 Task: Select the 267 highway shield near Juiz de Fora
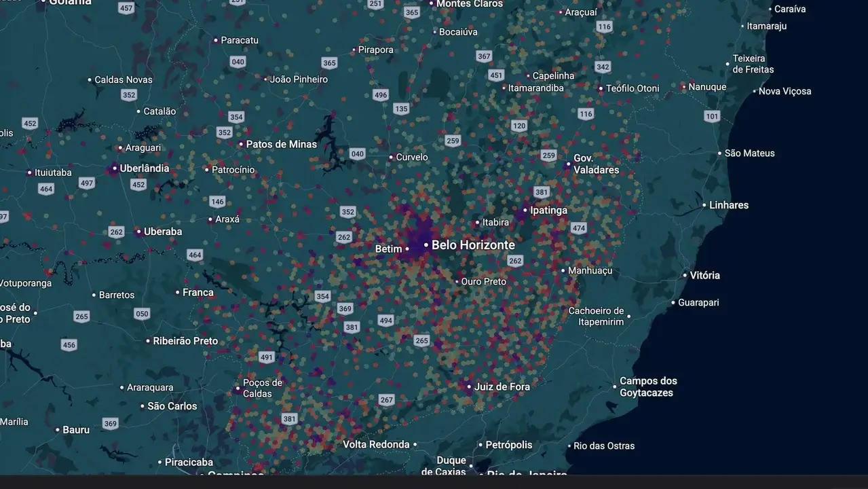(387, 400)
